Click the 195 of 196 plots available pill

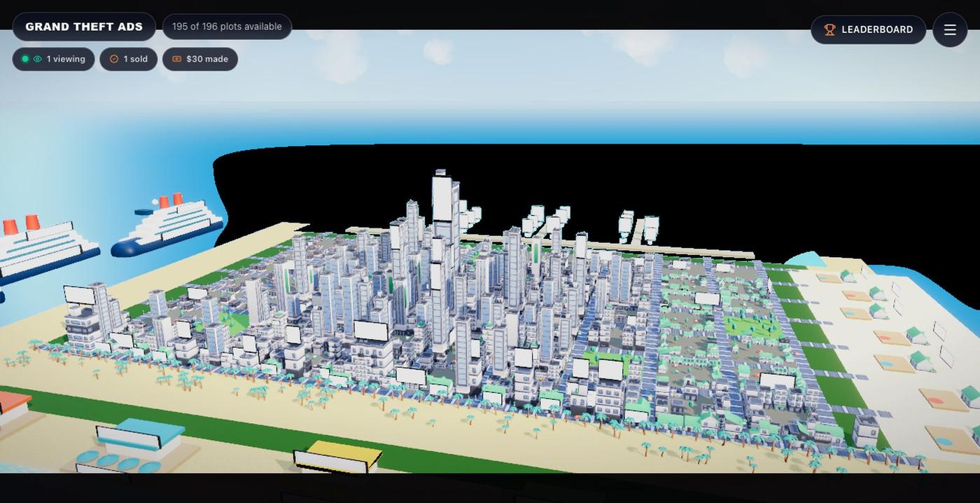(x=227, y=27)
